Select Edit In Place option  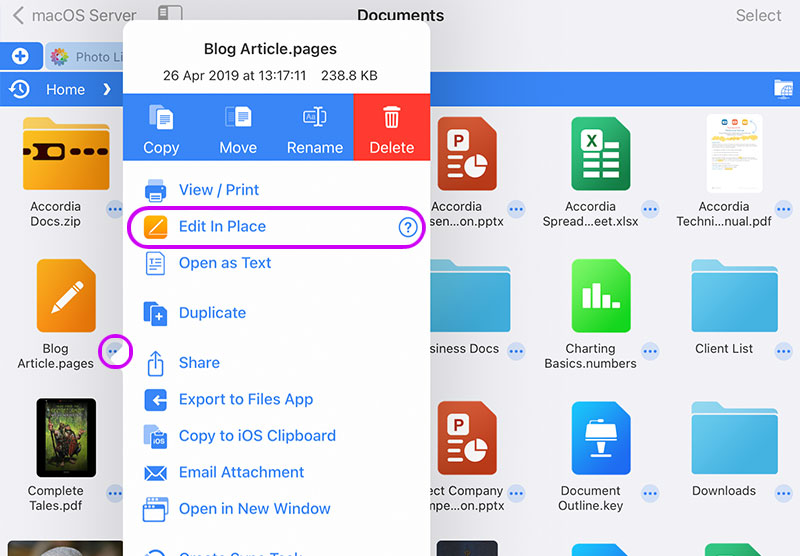click(276, 226)
